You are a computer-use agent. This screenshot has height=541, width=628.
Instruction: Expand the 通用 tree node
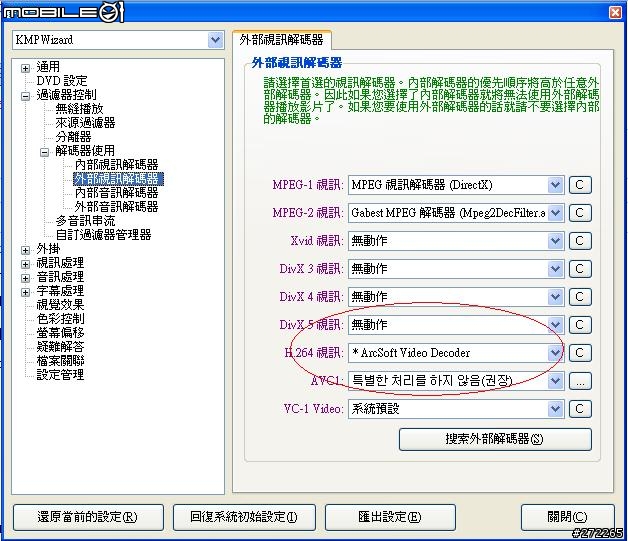click(25, 68)
